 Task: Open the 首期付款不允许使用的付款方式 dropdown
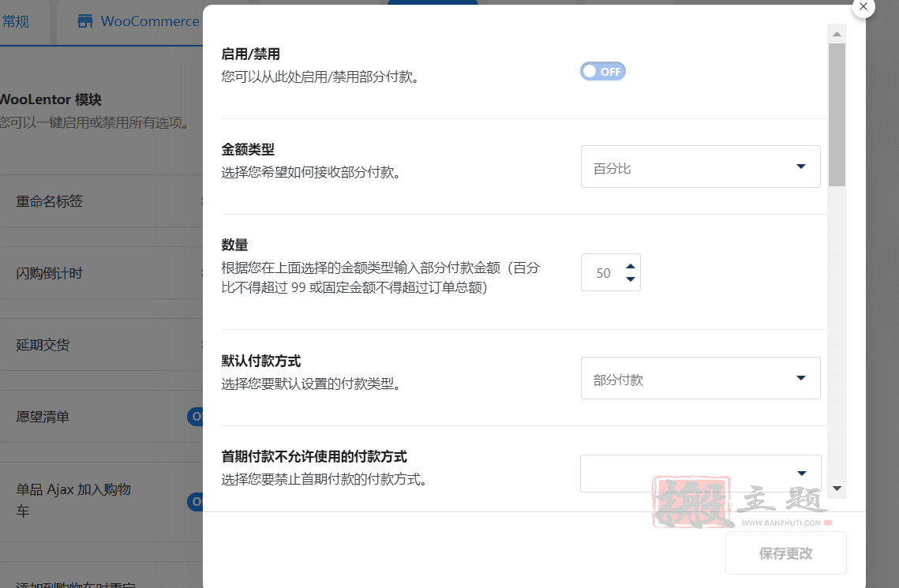click(x=701, y=474)
